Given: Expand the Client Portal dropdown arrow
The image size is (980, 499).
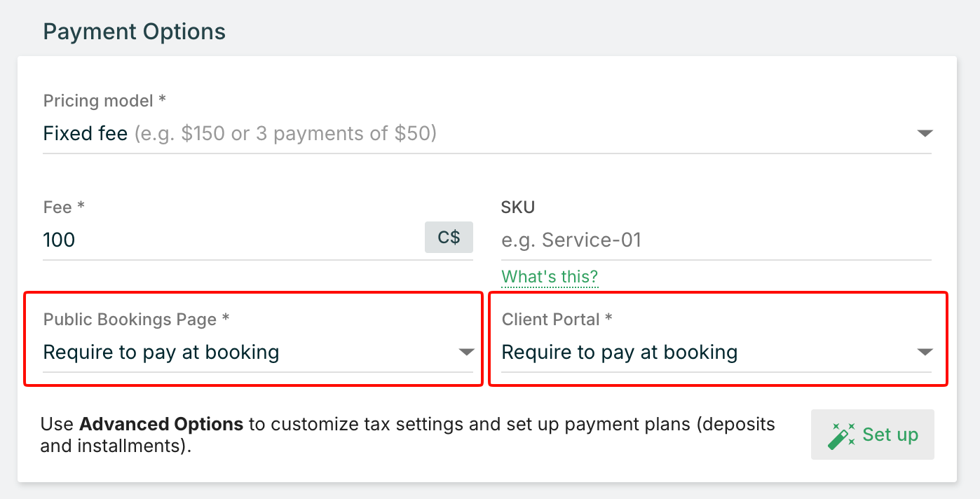Looking at the screenshot, I should (x=925, y=352).
